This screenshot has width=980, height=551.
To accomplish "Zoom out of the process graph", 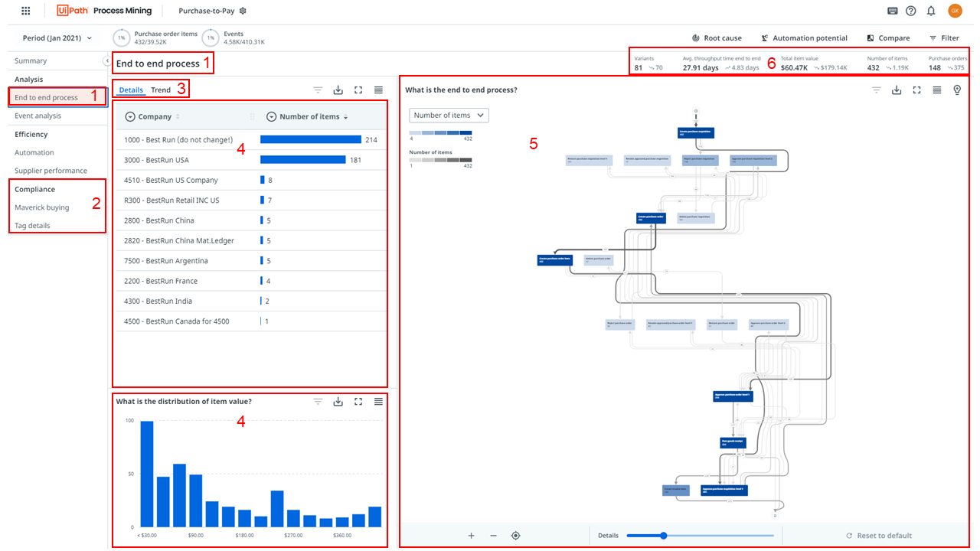I will pos(493,536).
